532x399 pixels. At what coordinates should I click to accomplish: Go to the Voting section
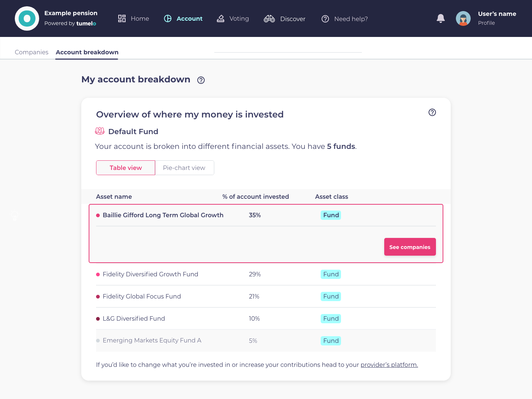coord(233,18)
